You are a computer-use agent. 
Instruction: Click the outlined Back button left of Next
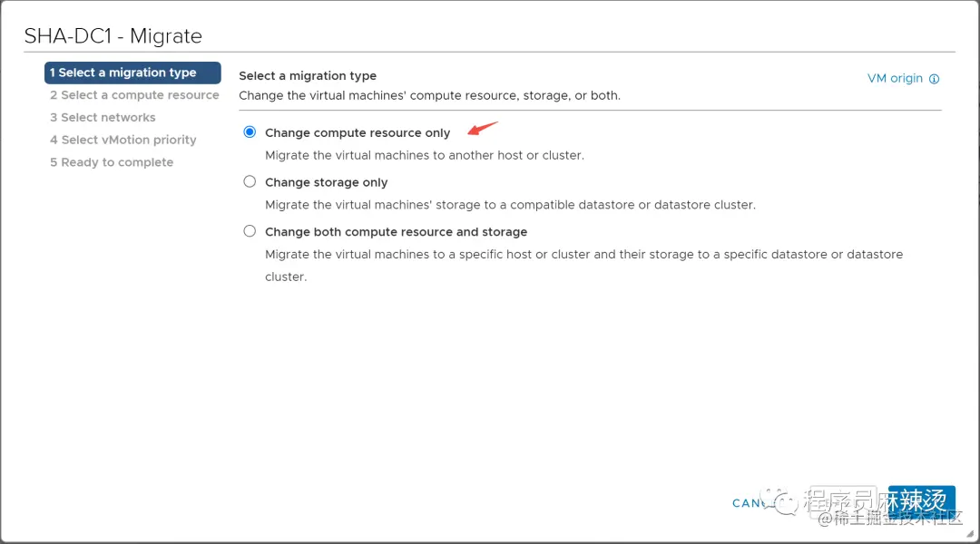[x=845, y=501]
